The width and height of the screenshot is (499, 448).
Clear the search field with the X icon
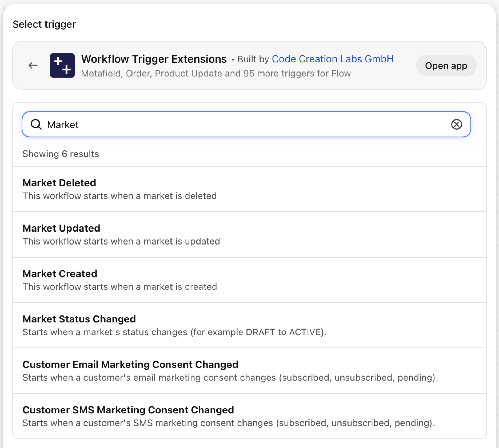[456, 124]
